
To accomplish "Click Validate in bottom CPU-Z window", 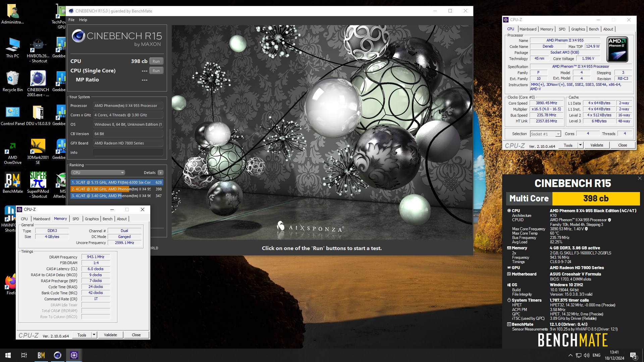I will tap(110, 335).
